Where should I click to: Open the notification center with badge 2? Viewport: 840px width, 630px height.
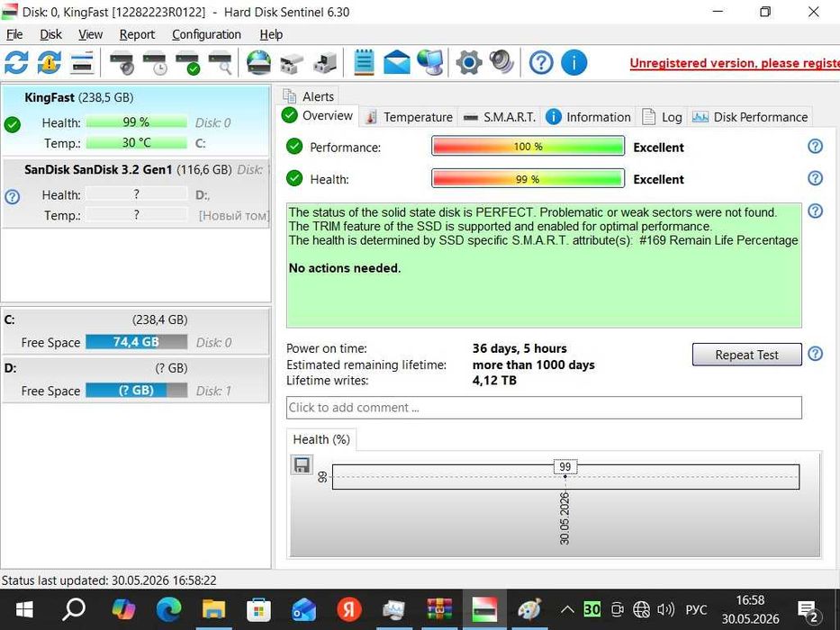tap(808, 611)
